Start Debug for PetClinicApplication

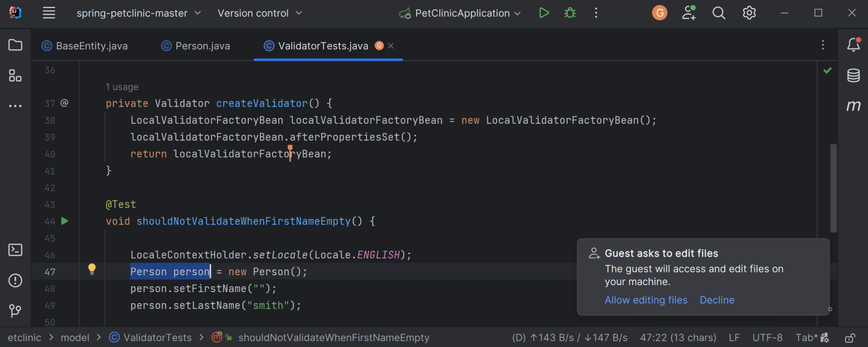point(569,13)
